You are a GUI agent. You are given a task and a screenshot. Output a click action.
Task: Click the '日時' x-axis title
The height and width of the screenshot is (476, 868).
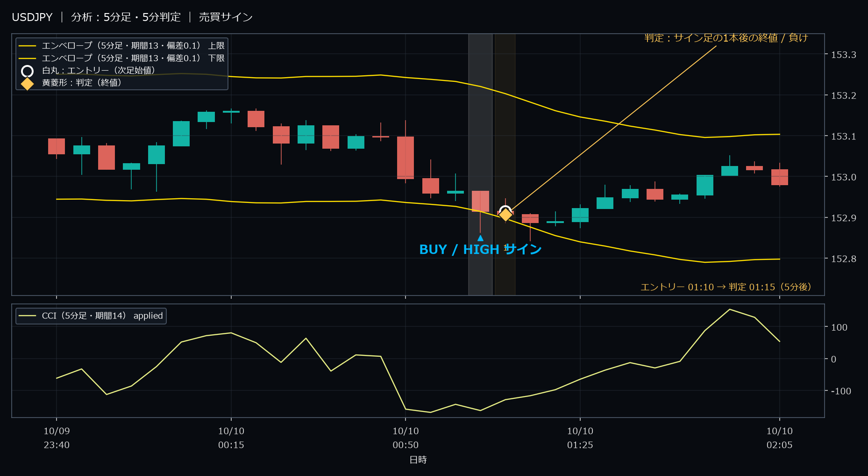click(418, 460)
